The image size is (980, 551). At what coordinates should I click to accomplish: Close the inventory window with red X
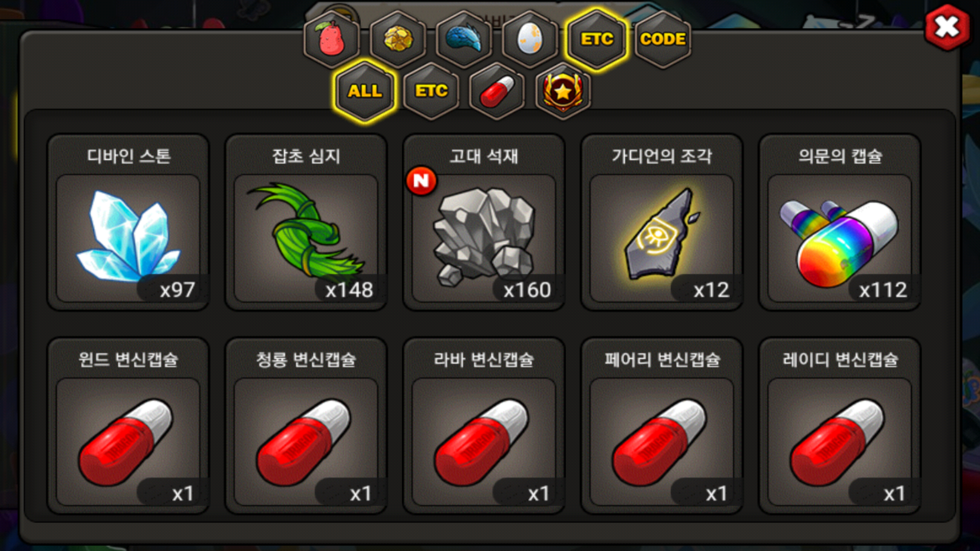click(x=947, y=27)
